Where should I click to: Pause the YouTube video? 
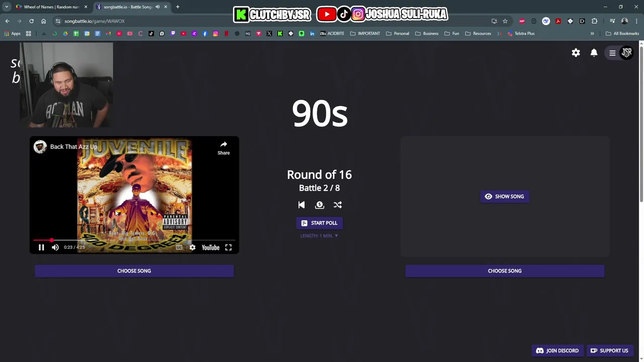pos(41,247)
